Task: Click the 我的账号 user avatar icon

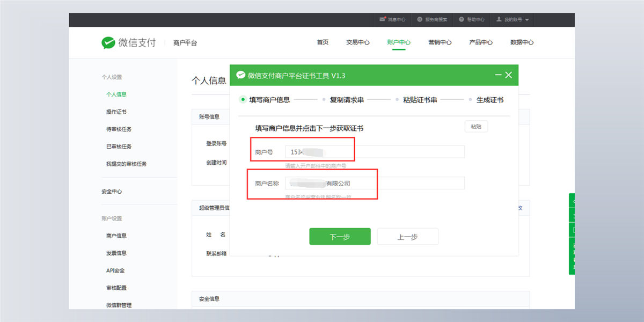Action: [x=499, y=19]
